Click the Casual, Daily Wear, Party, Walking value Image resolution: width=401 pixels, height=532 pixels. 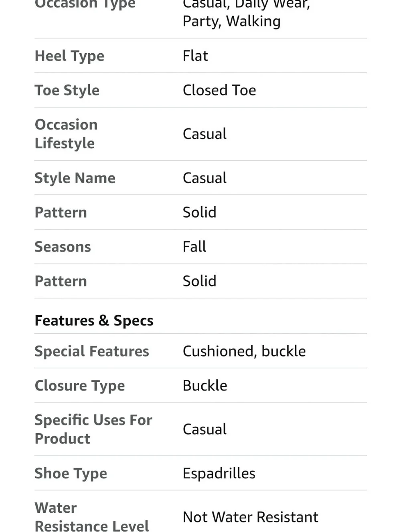[x=246, y=13]
